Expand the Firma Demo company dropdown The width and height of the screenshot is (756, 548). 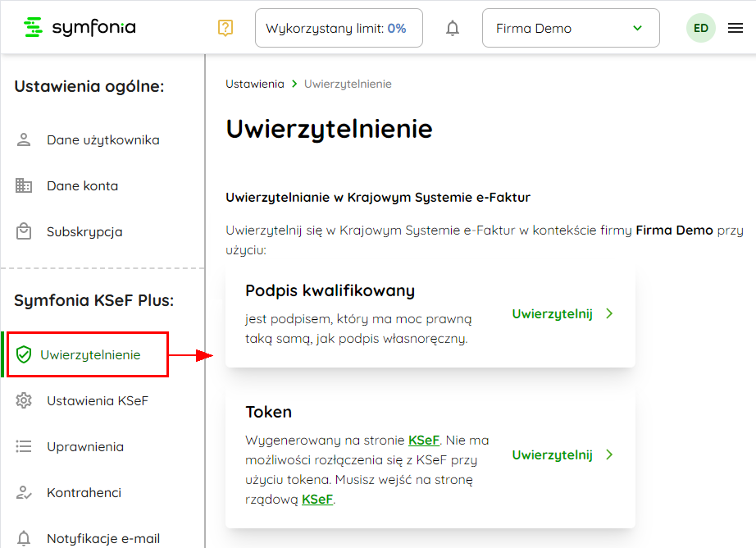(x=571, y=28)
